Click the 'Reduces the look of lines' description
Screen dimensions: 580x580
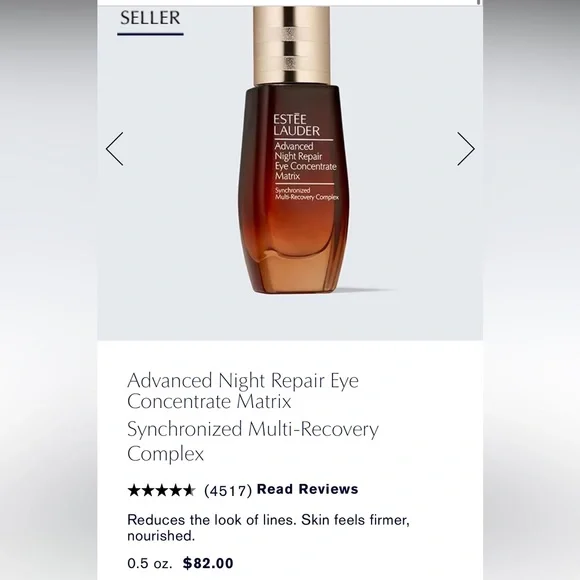click(268, 527)
